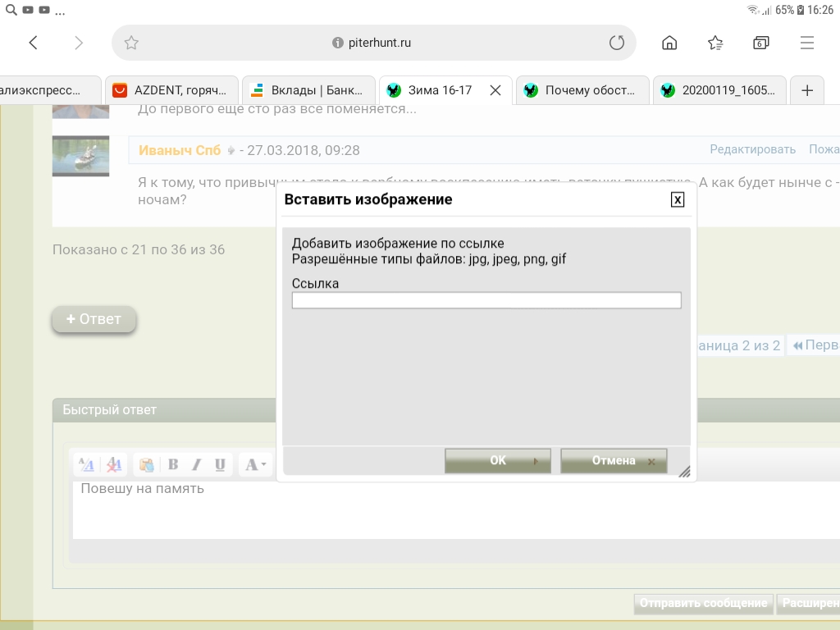
Task: Bookmark page with the address bar star
Action: [131, 43]
